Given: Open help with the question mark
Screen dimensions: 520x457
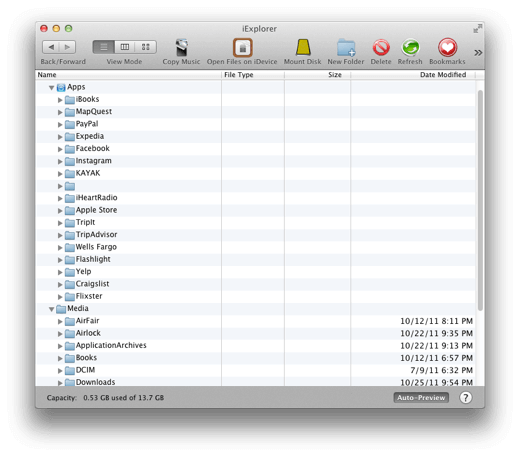Looking at the screenshot, I should tap(466, 397).
